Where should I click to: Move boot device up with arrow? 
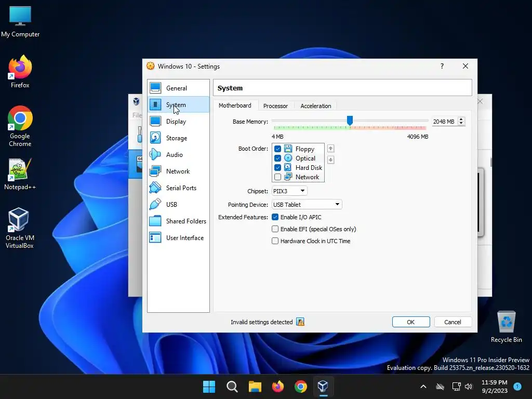[330, 149]
